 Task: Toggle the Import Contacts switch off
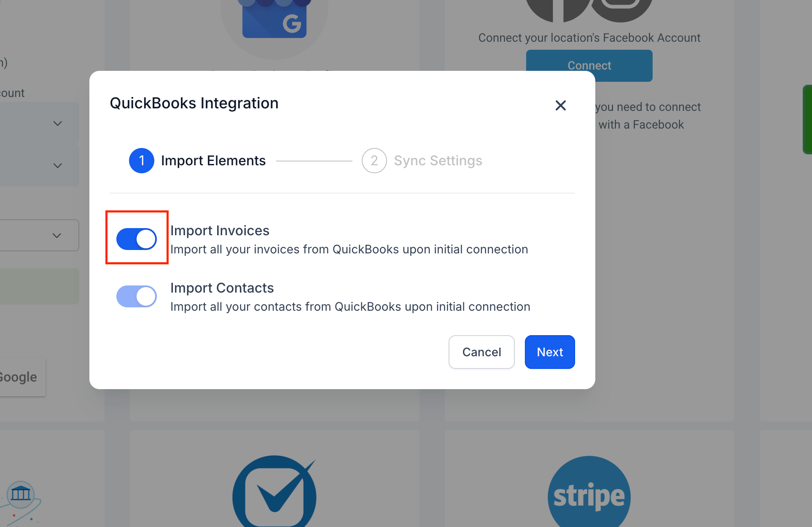click(137, 295)
